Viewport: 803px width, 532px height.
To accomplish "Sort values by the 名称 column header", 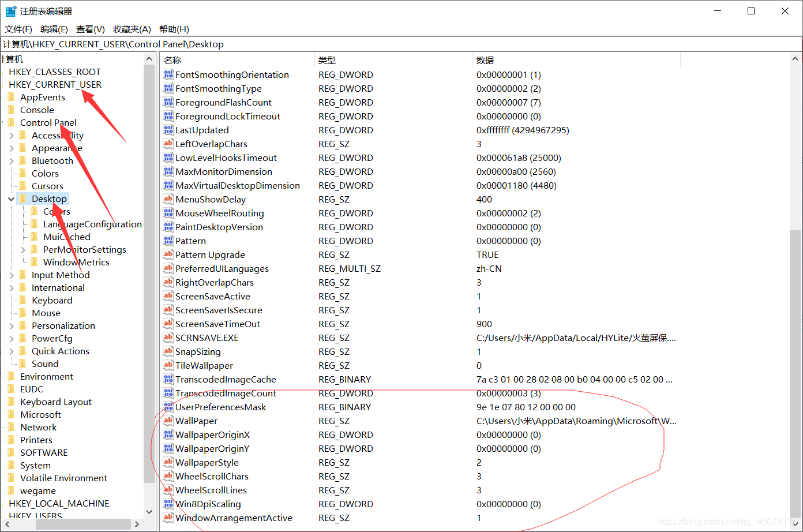I will point(237,60).
